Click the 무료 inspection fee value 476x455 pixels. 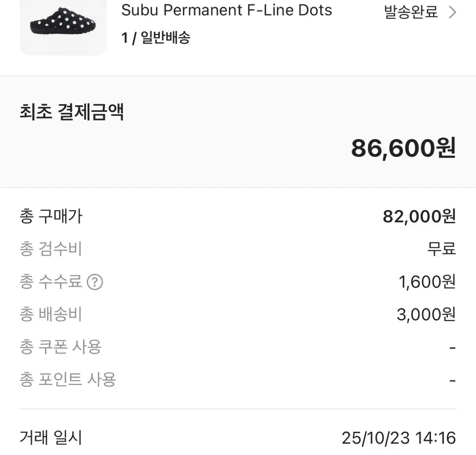point(441,249)
